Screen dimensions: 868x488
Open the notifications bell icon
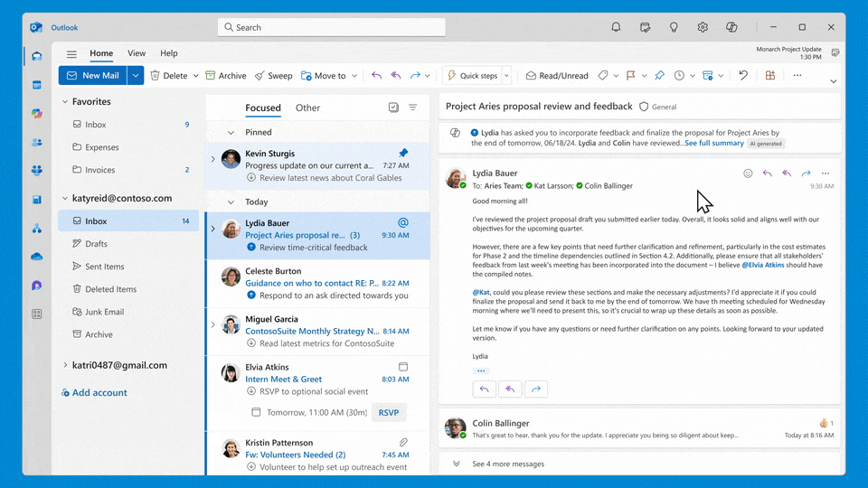pyautogui.click(x=616, y=27)
